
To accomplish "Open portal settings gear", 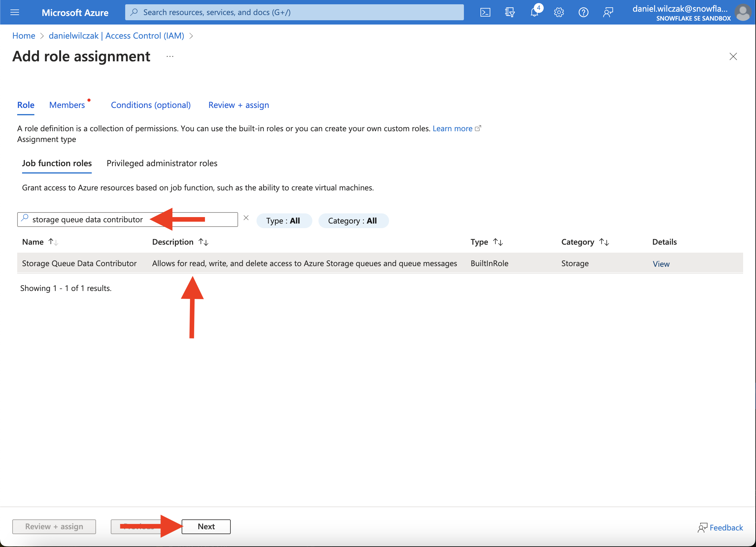I will click(559, 12).
